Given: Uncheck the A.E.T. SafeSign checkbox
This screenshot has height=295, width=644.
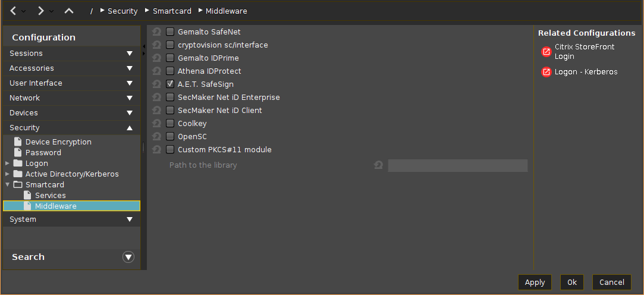Looking at the screenshot, I should 170,84.
